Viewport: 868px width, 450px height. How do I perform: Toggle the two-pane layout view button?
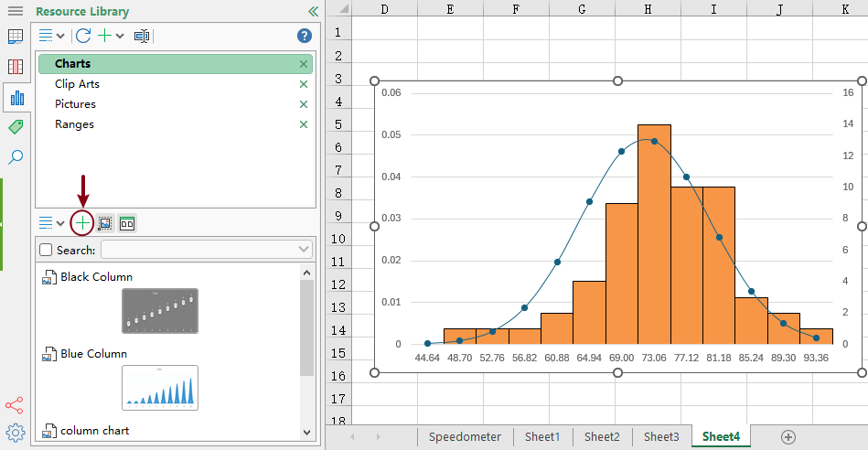[x=127, y=222]
